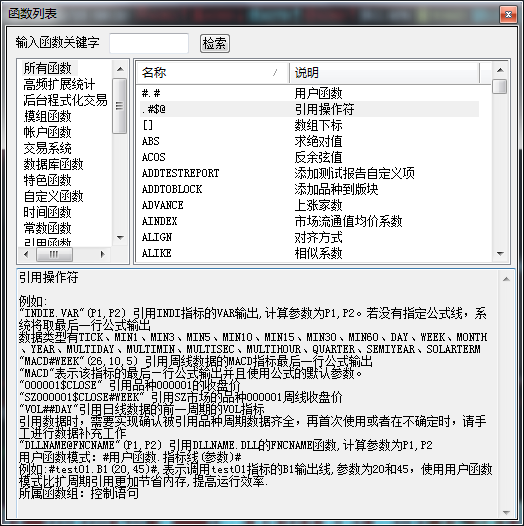The image size is (524, 526).
Task: Close the 函数列表 dialog
Action: 508,14
